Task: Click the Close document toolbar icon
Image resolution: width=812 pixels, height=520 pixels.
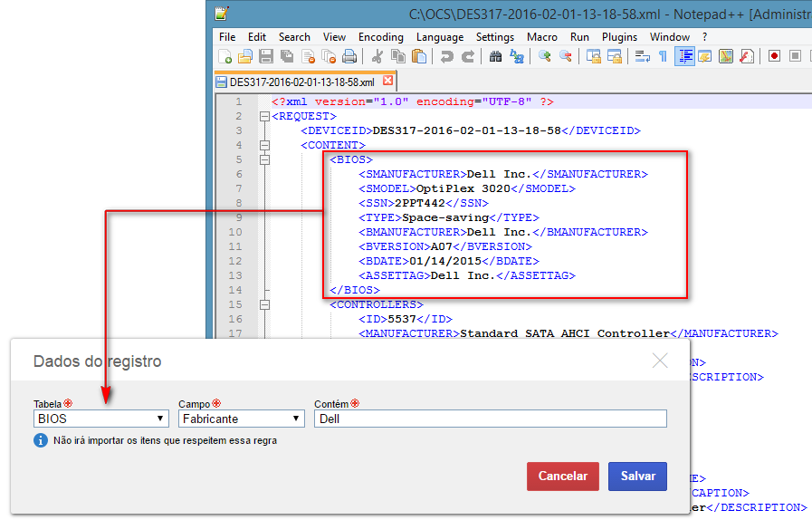Action: (308, 56)
